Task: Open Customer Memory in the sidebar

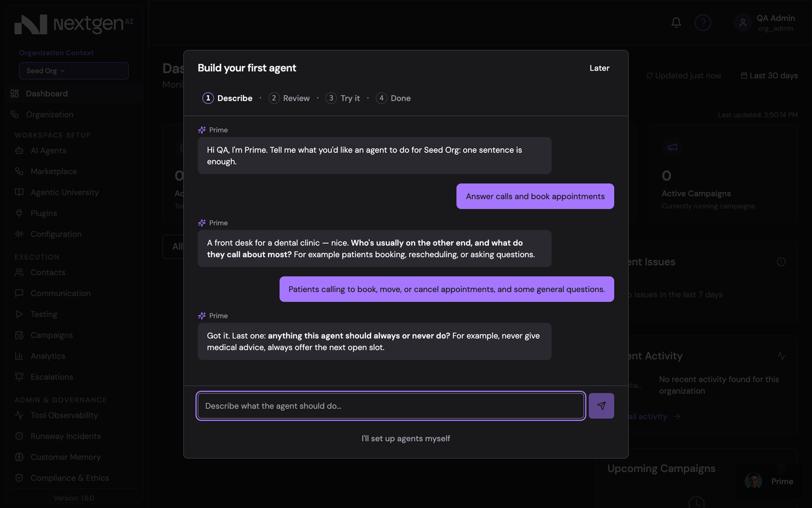Action: pos(66,457)
